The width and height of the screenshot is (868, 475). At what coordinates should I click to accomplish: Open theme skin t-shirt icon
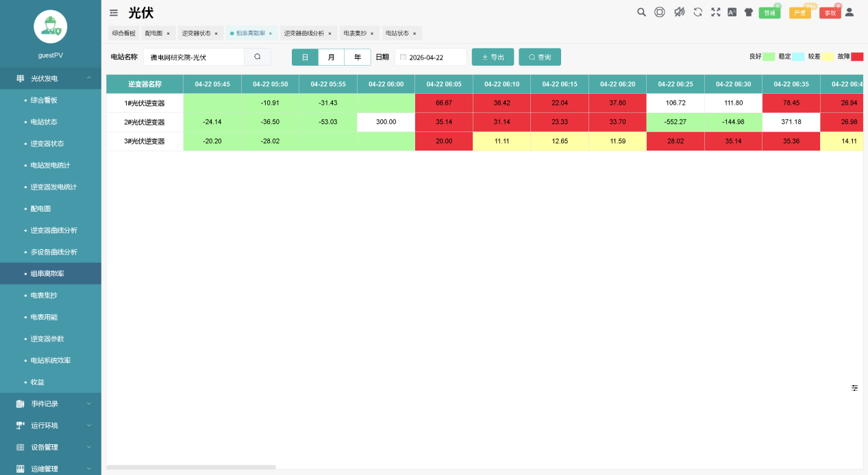(x=748, y=12)
